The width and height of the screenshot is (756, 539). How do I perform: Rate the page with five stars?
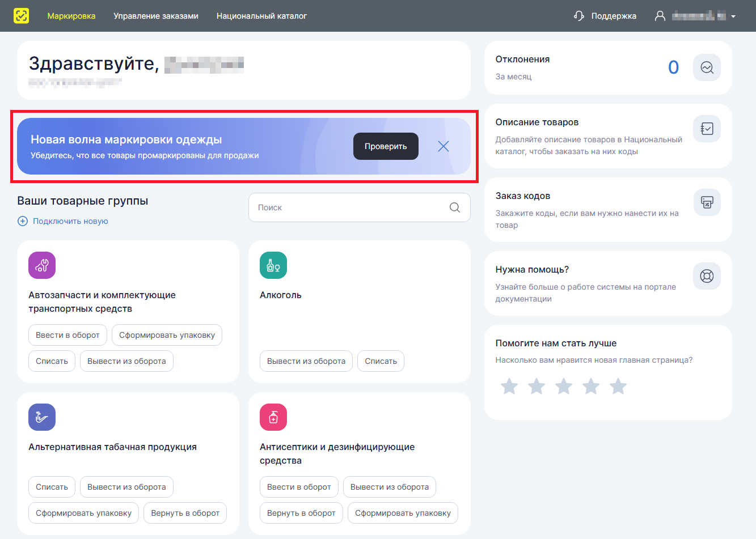(x=618, y=387)
